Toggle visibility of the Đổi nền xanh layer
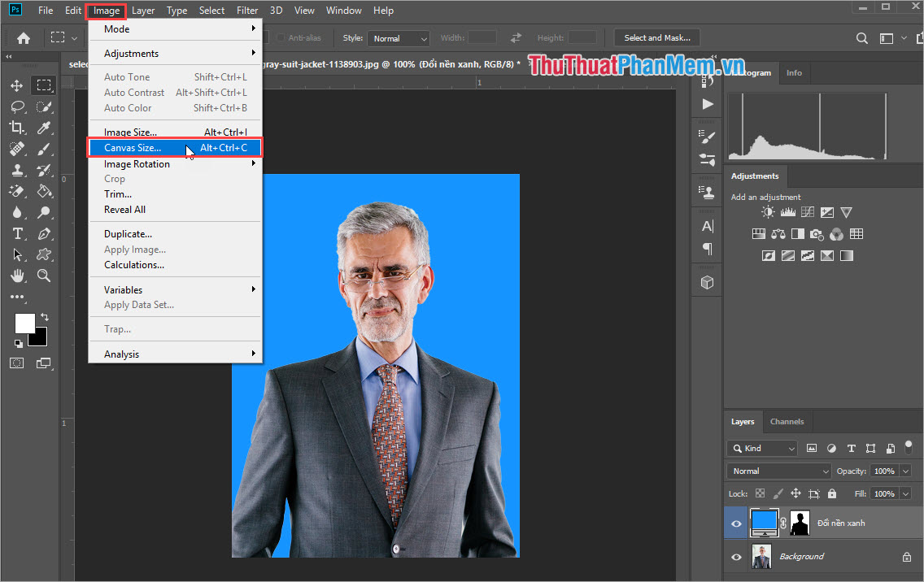The image size is (924, 582). pyautogui.click(x=736, y=523)
